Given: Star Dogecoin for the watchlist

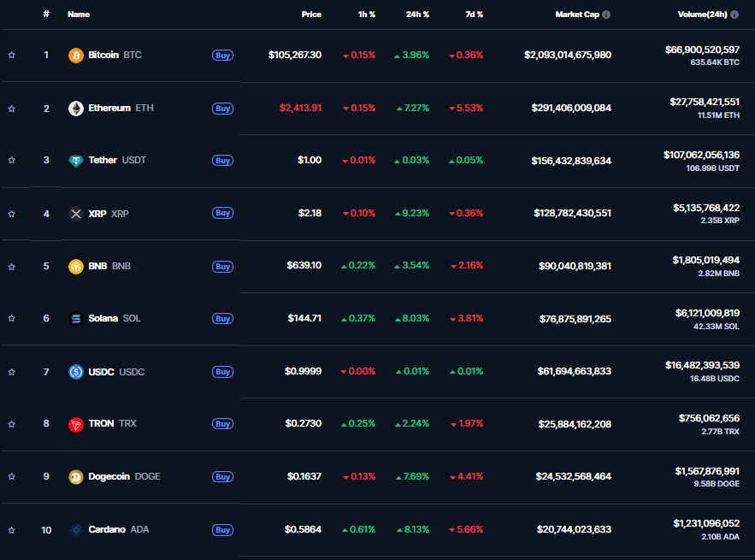Looking at the screenshot, I should pyautogui.click(x=12, y=476).
